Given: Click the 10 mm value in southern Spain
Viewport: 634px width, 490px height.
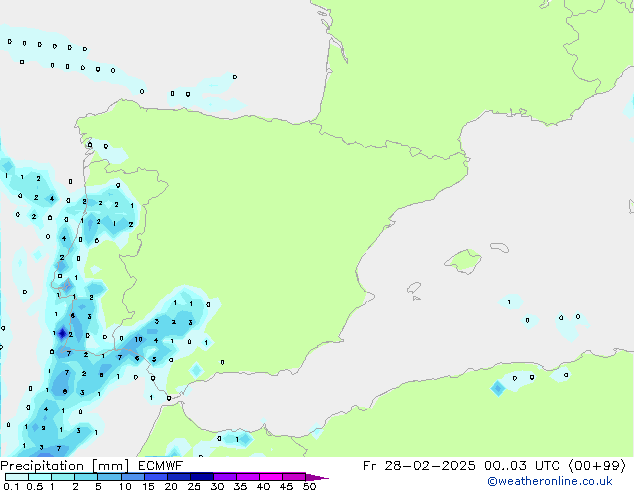Looking at the screenshot, I should 139,340.
